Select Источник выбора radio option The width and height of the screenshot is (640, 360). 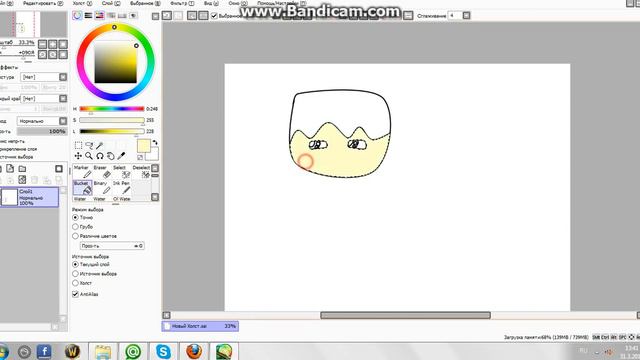coord(75,274)
